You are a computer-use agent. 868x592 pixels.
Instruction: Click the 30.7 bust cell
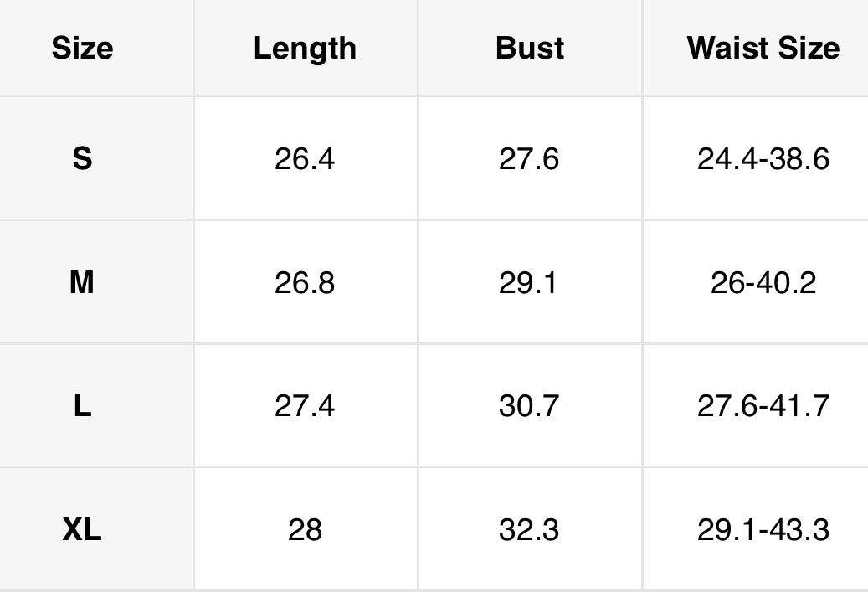529,406
